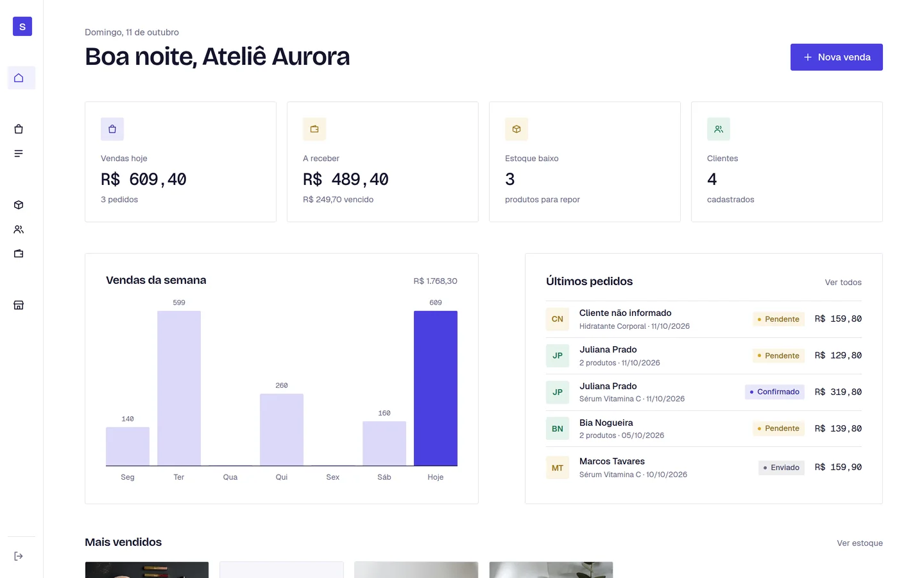
Task: Click the R$ 129,80 order amount
Action: [838, 355]
